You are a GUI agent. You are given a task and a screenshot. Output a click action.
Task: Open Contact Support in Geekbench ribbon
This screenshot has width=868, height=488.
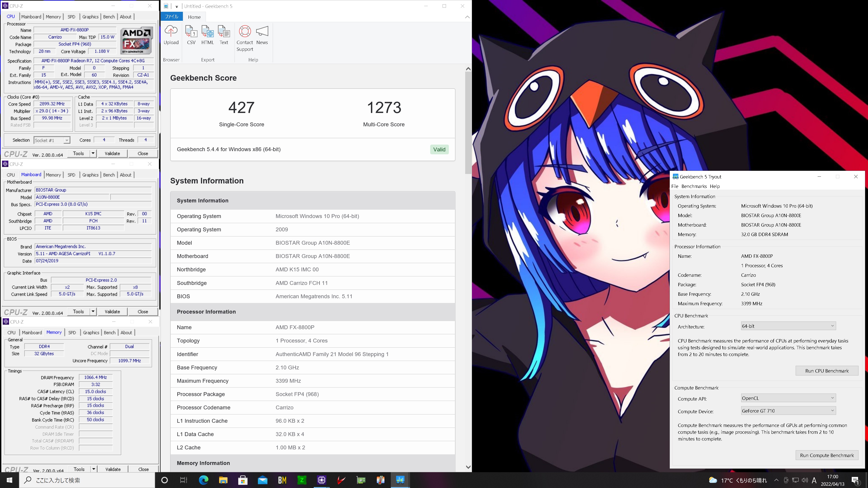pyautogui.click(x=245, y=38)
